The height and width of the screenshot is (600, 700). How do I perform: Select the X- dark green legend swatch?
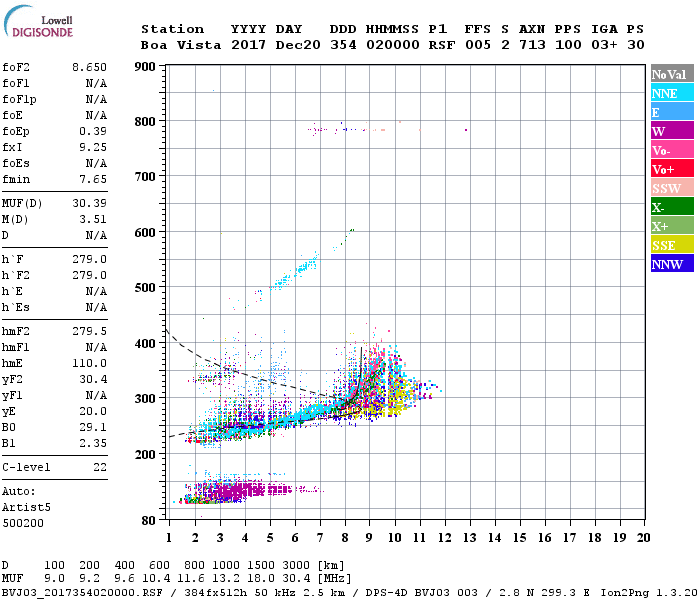click(672, 207)
